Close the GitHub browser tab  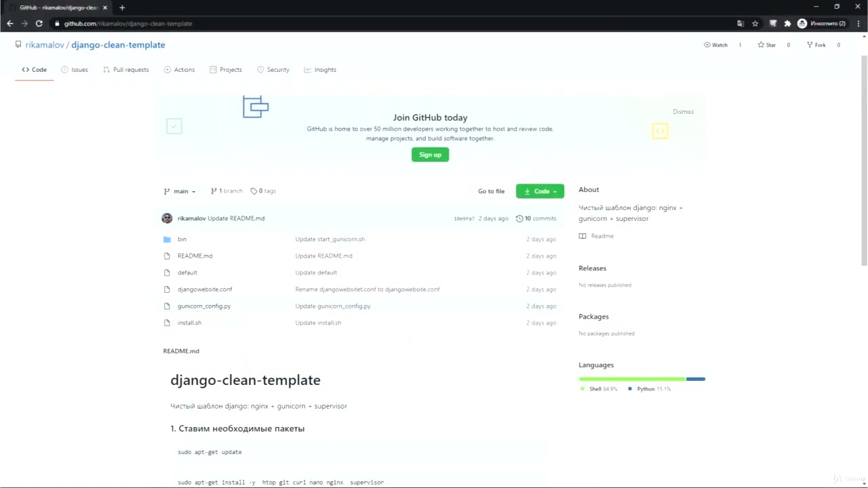click(x=105, y=7)
